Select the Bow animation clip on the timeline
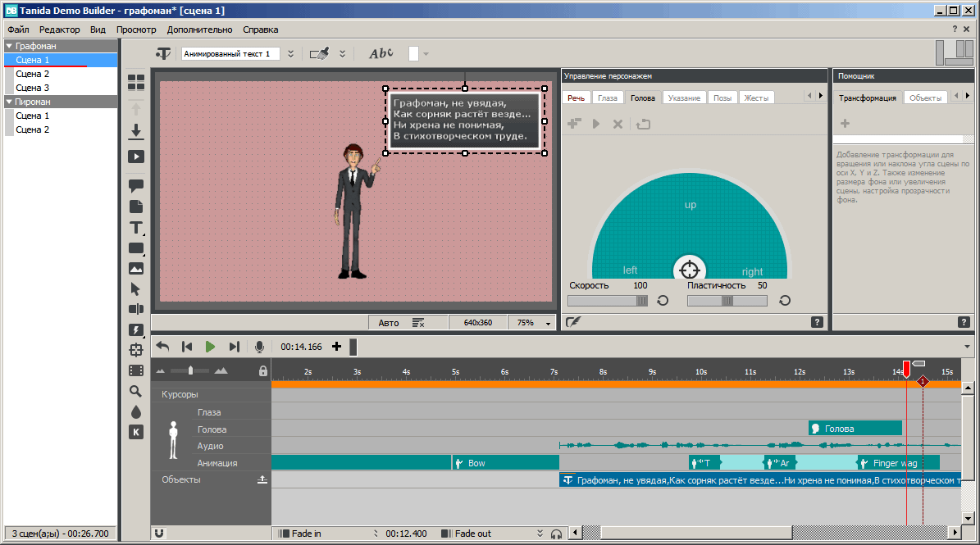The image size is (980, 545). [506, 463]
